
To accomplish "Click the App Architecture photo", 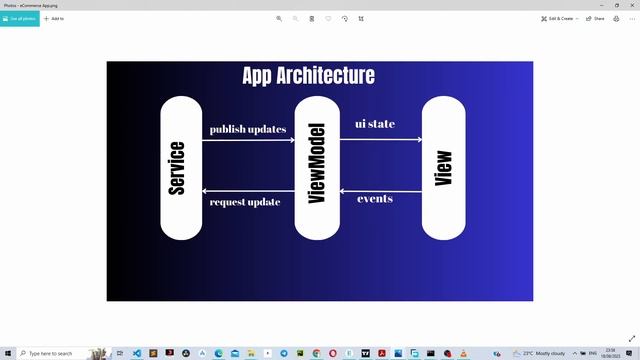I will point(320,181).
